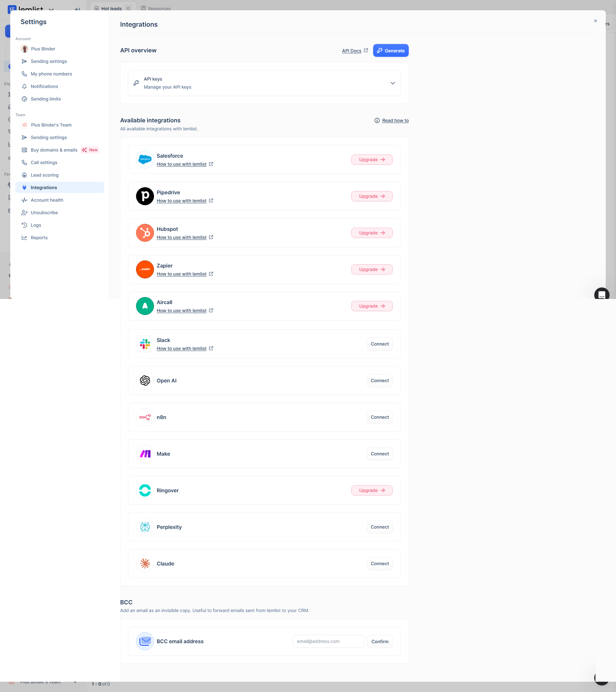Open the chat support bubble
Viewport: 616px width, 692px height.
pyautogui.click(x=602, y=294)
